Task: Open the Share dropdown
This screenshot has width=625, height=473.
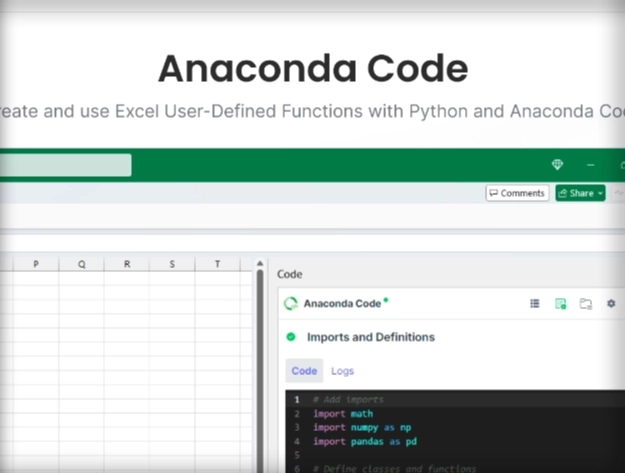Action: pyautogui.click(x=580, y=193)
